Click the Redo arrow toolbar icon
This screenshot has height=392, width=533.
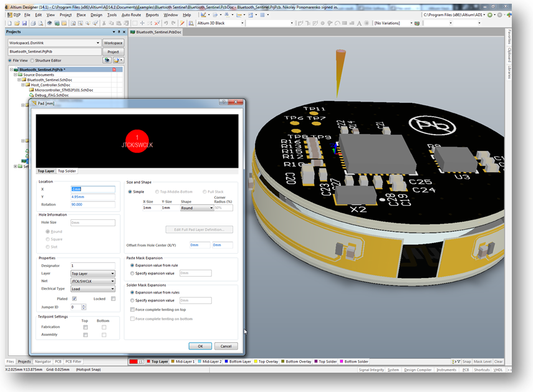(173, 23)
